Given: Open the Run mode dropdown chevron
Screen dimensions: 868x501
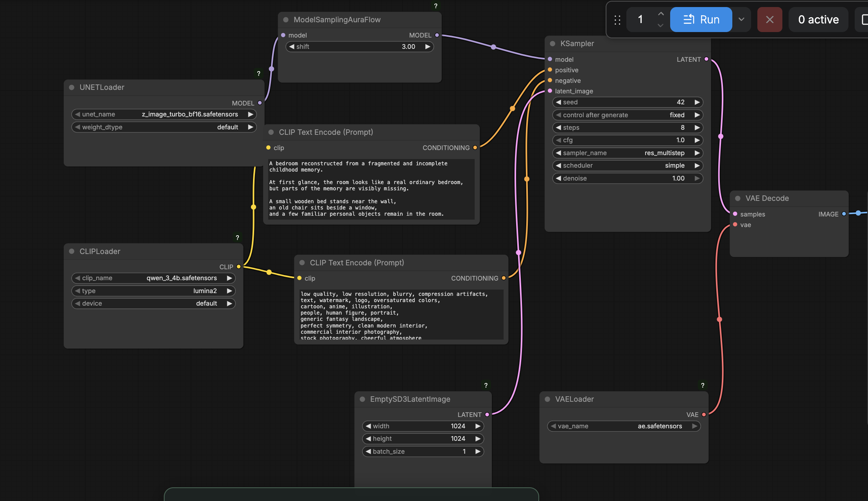Looking at the screenshot, I should (x=741, y=20).
